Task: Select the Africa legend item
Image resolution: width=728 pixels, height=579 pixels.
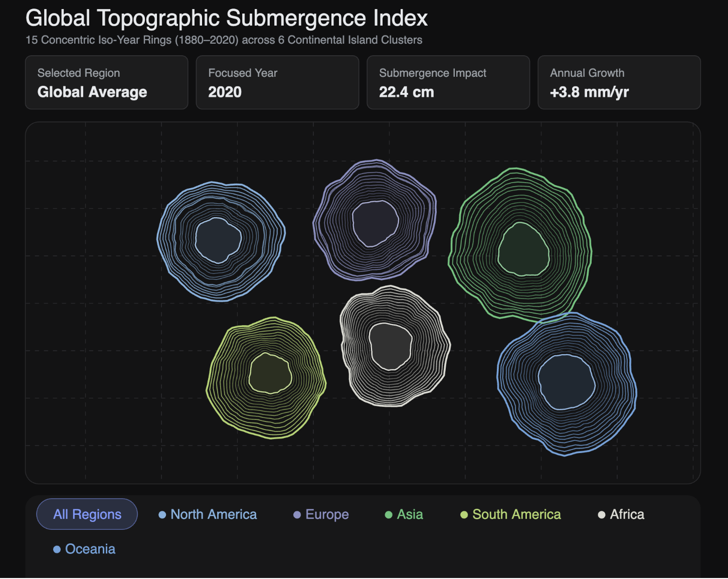Action: [621, 514]
